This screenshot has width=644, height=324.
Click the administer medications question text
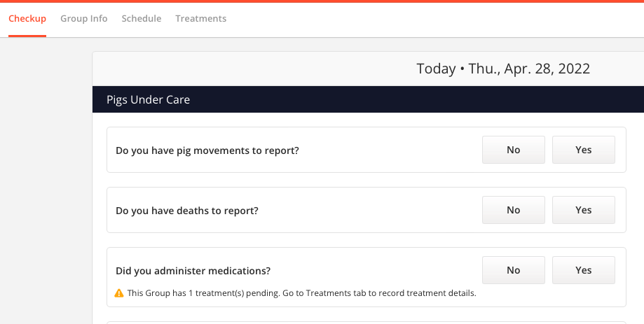pyautogui.click(x=193, y=271)
